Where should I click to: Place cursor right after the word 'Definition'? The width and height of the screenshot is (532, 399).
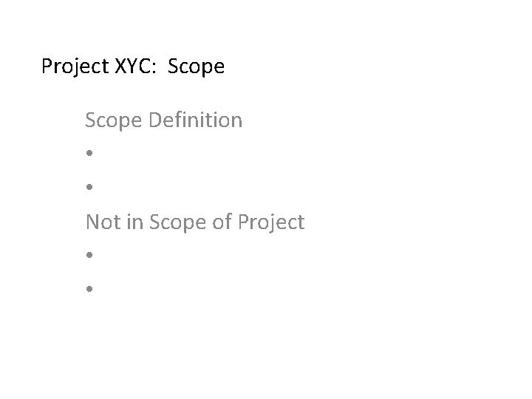coord(243,120)
